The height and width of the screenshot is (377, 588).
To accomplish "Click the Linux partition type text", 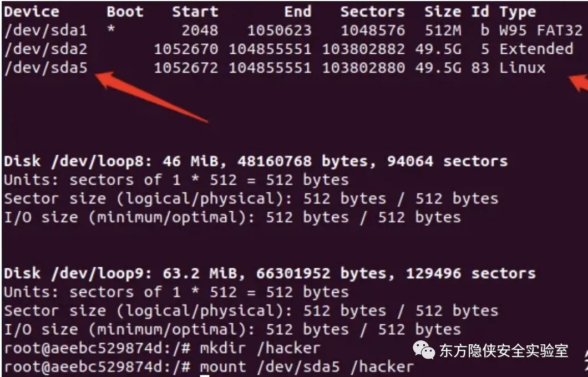I will pyautogui.click(x=522, y=68).
